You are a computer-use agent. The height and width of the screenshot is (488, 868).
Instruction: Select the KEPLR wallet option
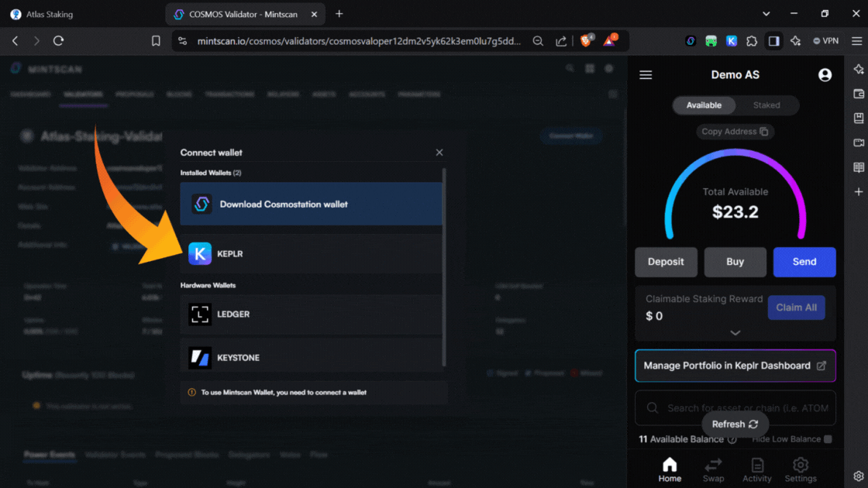point(310,254)
